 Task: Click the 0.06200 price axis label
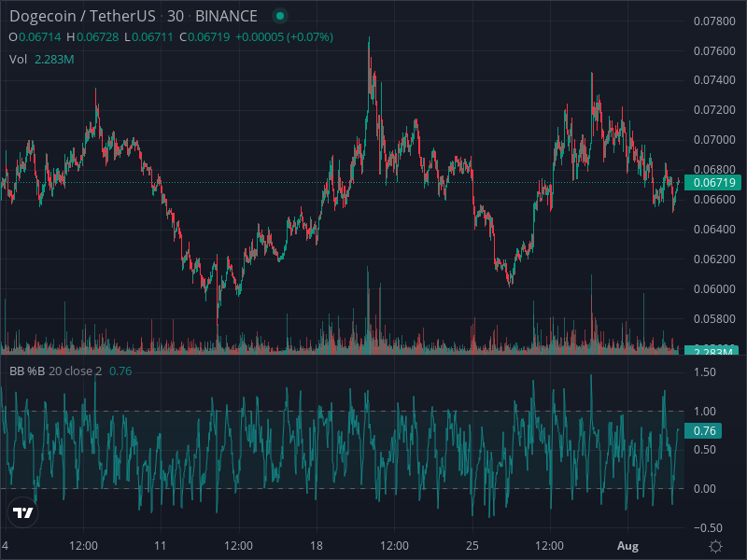pos(714,259)
